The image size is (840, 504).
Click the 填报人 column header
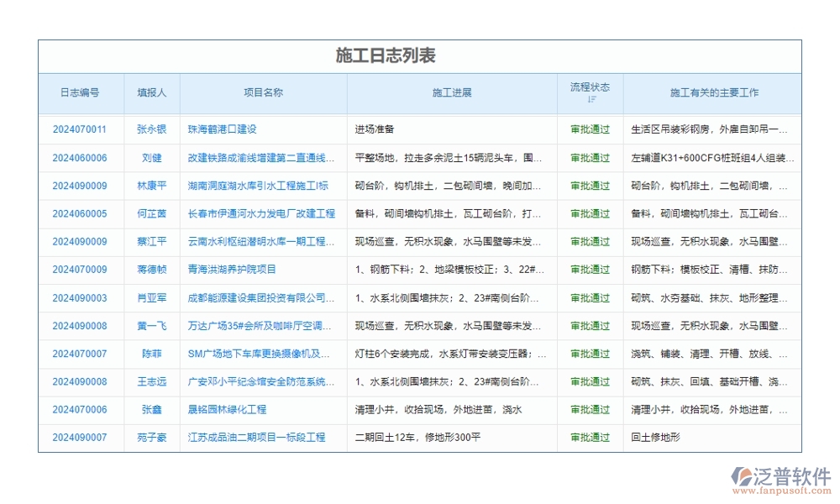(x=151, y=93)
